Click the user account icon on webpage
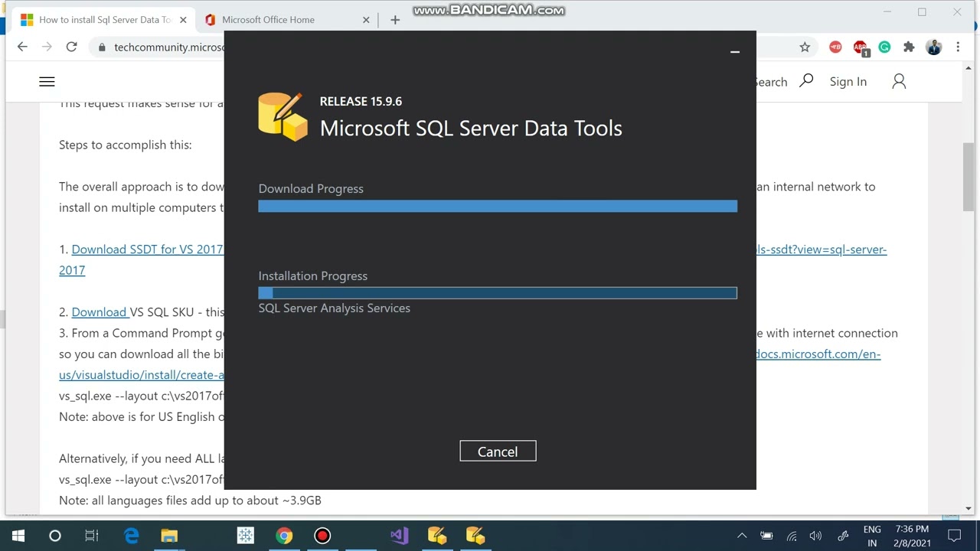Viewport: 980px width, 551px height. coord(899,81)
